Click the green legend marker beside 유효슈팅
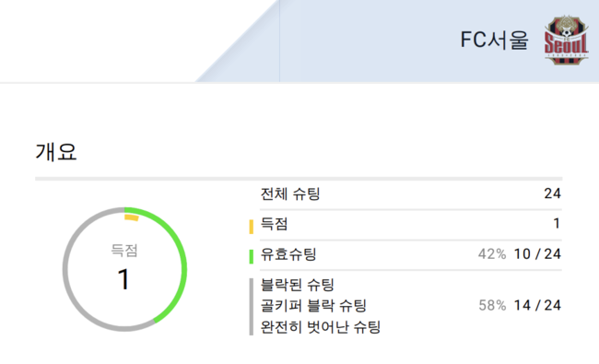The width and height of the screenshot is (599, 364). click(x=251, y=256)
